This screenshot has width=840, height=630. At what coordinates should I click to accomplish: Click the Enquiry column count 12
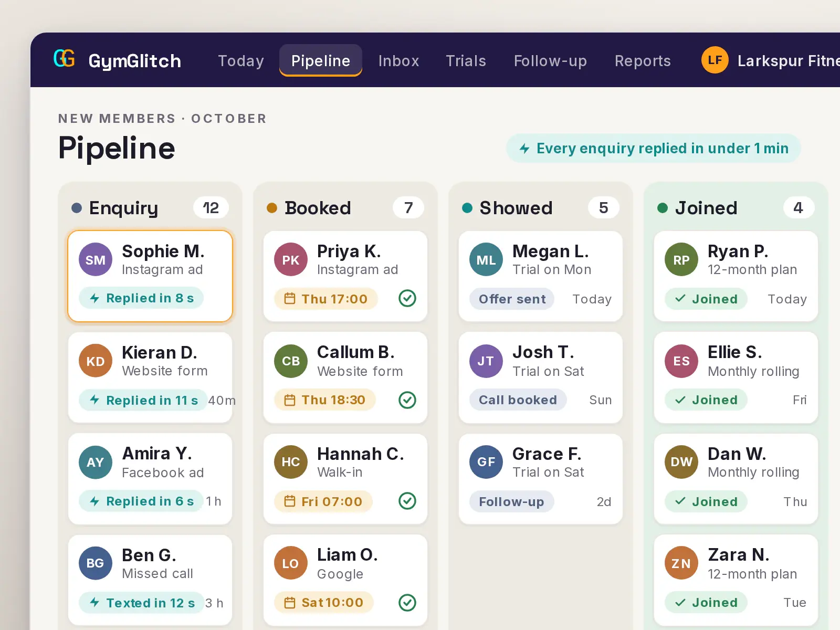211,207
